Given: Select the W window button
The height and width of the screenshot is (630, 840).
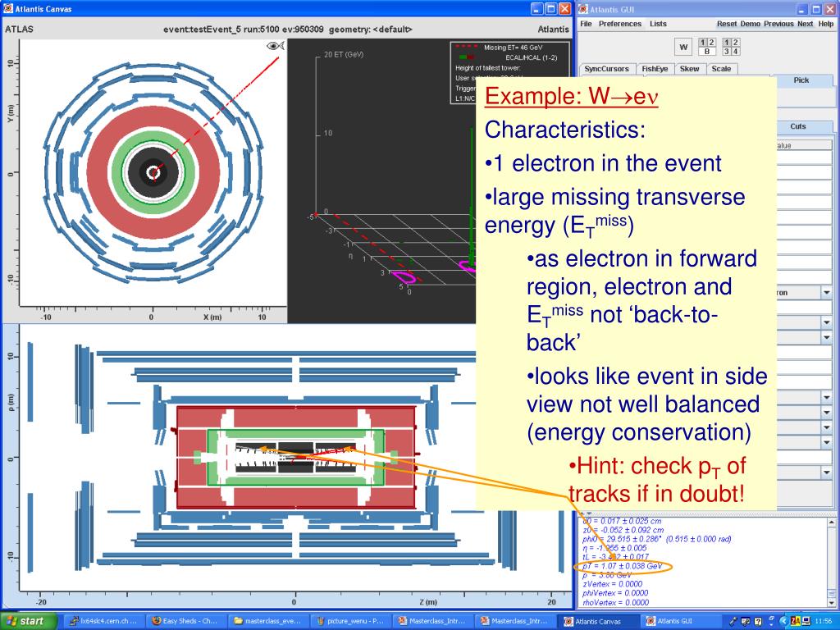Looking at the screenshot, I should coord(683,47).
